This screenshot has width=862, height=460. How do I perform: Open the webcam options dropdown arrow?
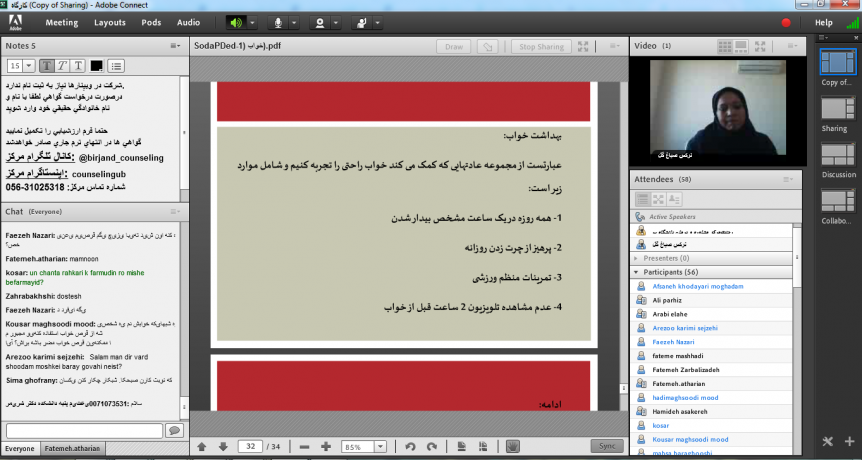pyautogui.click(x=335, y=23)
